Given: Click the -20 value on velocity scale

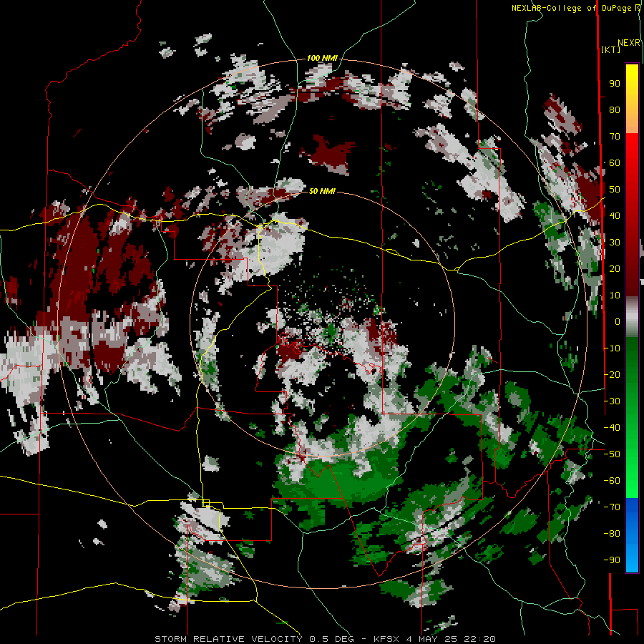Looking at the screenshot, I should (x=612, y=375).
